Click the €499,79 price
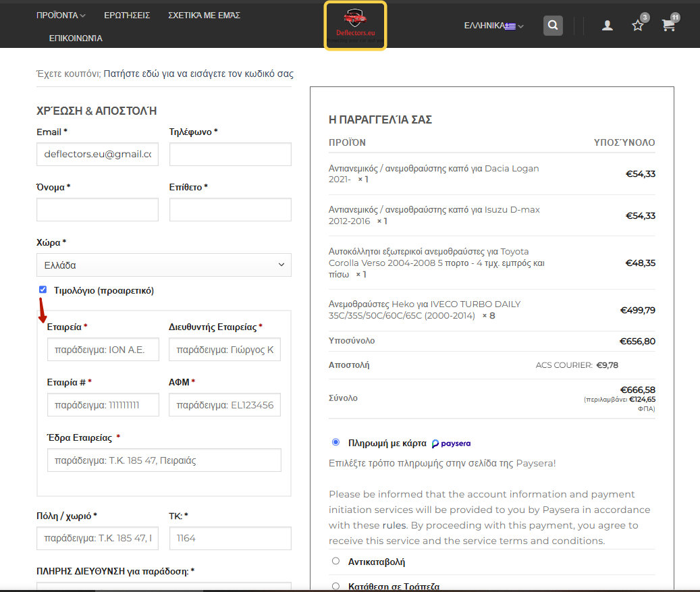The height and width of the screenshot is (592, 700). coord(637,310)
